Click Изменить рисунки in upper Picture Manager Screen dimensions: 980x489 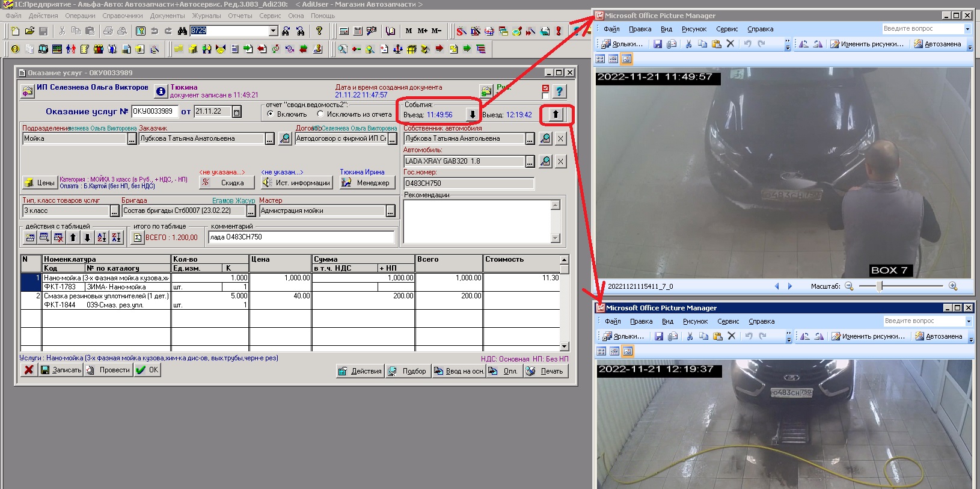coord(867,44)
